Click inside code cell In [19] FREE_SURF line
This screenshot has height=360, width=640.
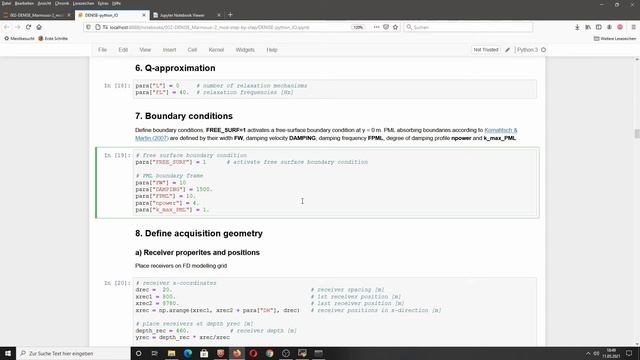[251, 162]
